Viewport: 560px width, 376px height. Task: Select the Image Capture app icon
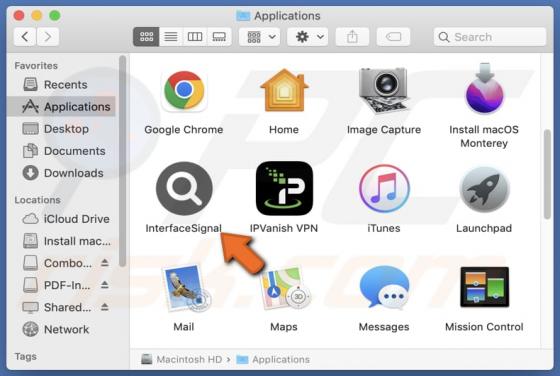(x=384, y=90)
